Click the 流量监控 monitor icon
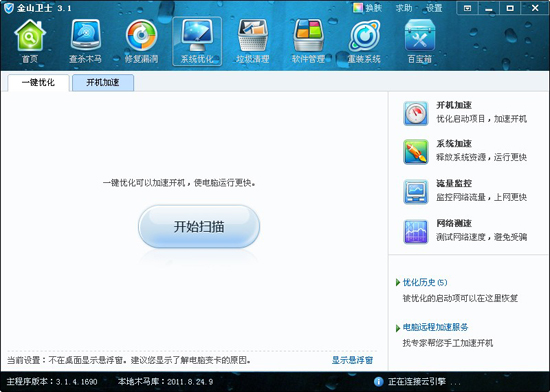This screenshot has height=392, width=550. point(416,192)
